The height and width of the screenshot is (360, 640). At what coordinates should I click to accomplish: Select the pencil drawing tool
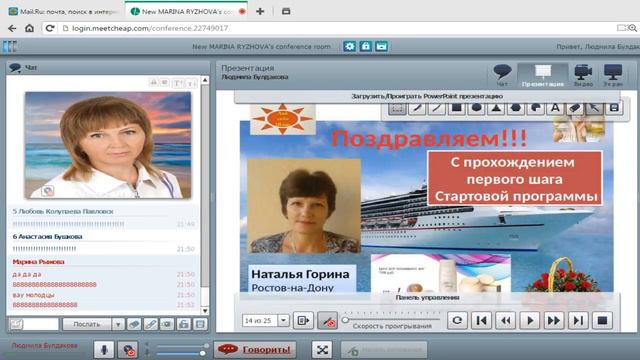pyautogui.click(x=417, y=108)
